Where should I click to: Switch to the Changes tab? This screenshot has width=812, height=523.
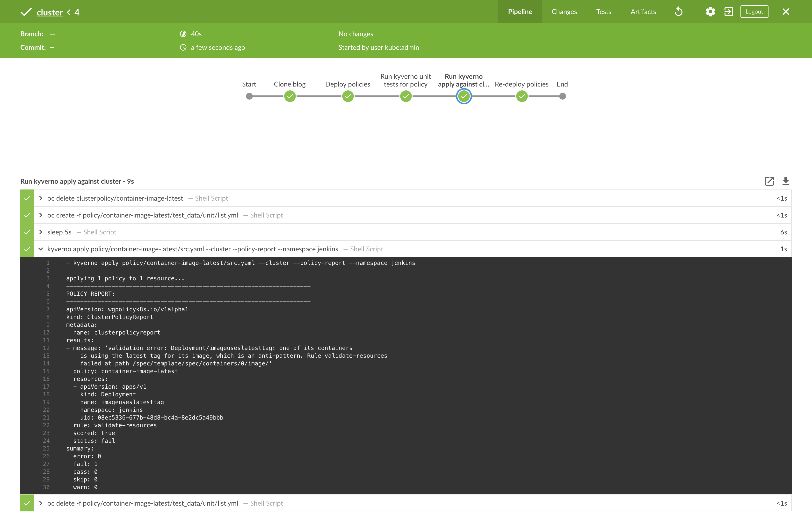click(x=564, y=12)
